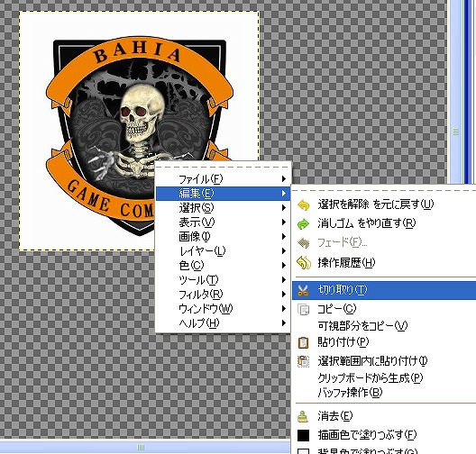Open the 色(C) menu entry
476x454 pixels.
pyautogui.click(x=223, y=266)
